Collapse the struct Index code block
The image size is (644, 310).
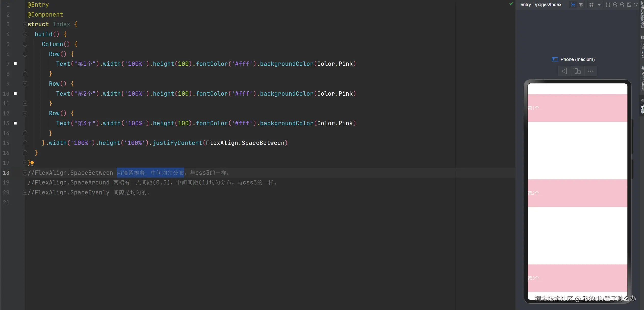pos(25,24)
